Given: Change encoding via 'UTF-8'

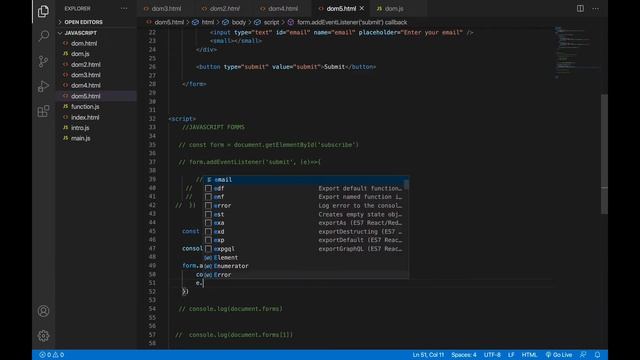Looking at the screenshot, I should (492, 355).
